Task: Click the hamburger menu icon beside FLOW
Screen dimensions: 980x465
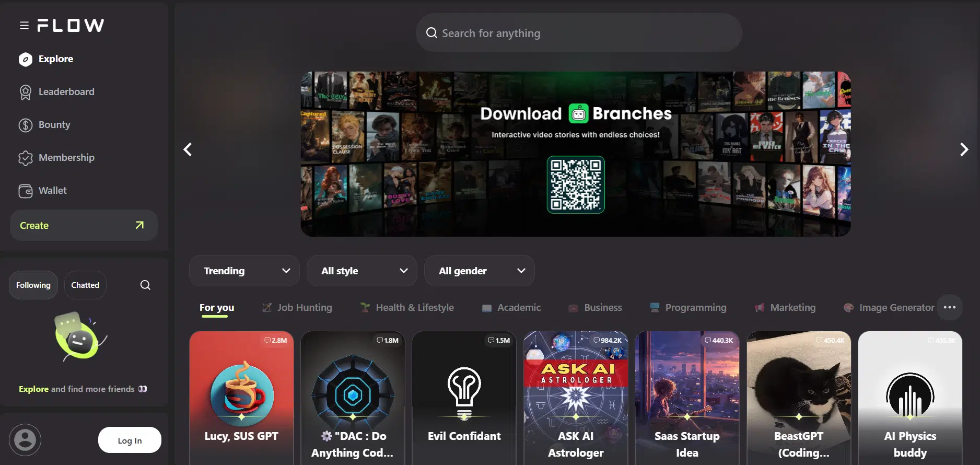Action: pyautogui.click(x=24, y=26)
